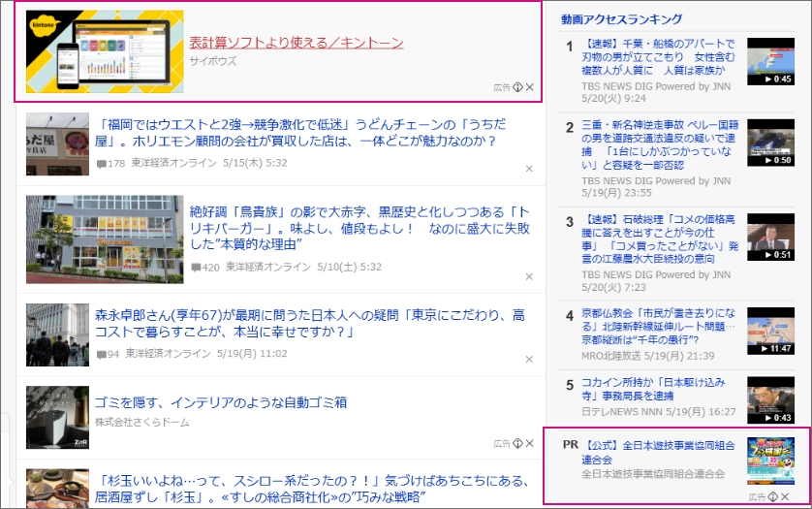Open 表計算ソフトより使える／キントーン ad link
The height and width of the screenshot is (509, 812).
tap(297, 43)
